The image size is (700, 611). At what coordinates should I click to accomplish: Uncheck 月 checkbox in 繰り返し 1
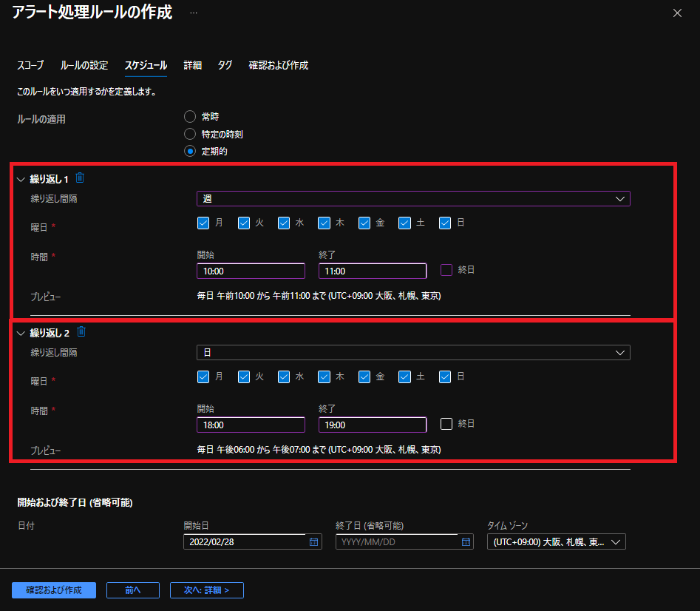(203, 223)
